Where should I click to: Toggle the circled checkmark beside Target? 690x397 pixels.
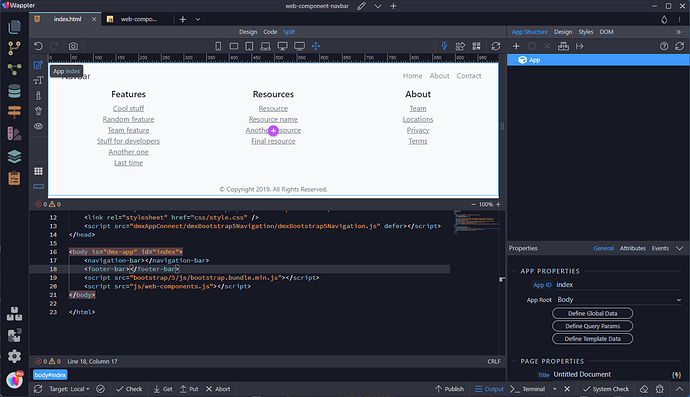(x=100, y=389)
